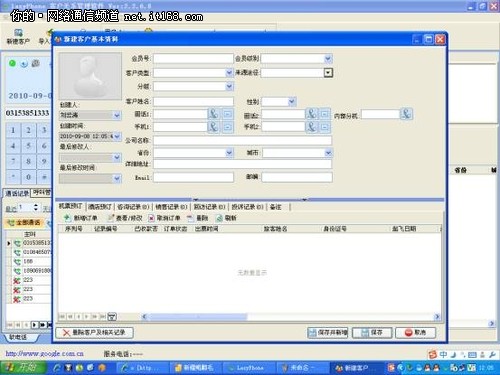Screen dimensions: 500x375
Task: Click the left arrow of order grid scrollbar
Action: tap(144, 316)
